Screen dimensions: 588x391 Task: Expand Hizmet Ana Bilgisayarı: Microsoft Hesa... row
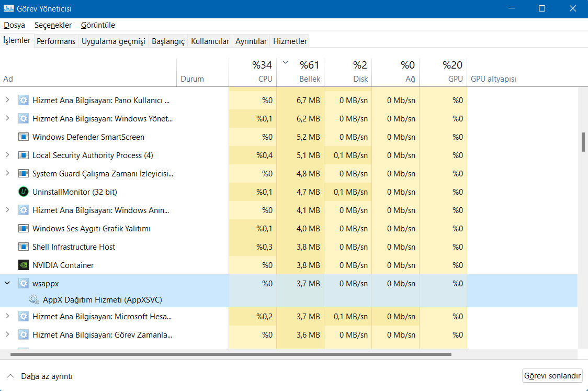click(7, 316)
